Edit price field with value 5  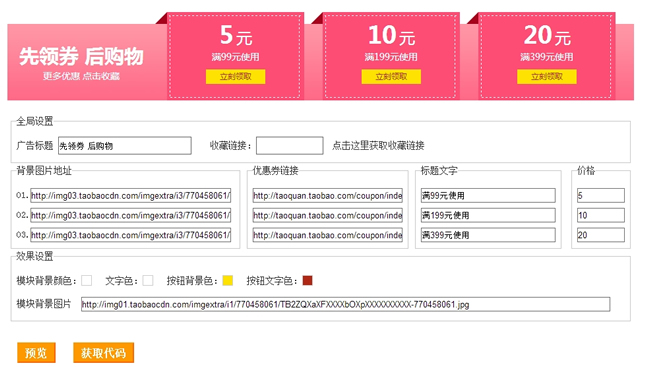(601, 195)
